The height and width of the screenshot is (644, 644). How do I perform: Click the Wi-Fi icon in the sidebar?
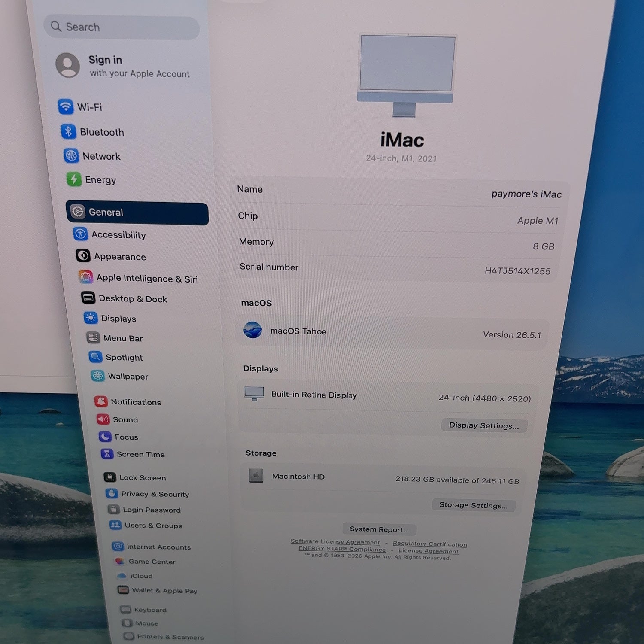coord(66,106)
